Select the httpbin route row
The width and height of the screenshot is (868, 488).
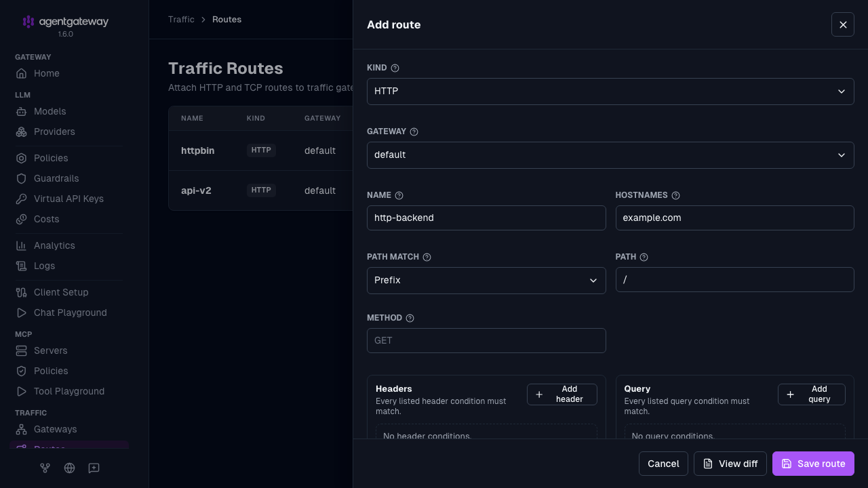pyautogui.click(x=261, y=150)
